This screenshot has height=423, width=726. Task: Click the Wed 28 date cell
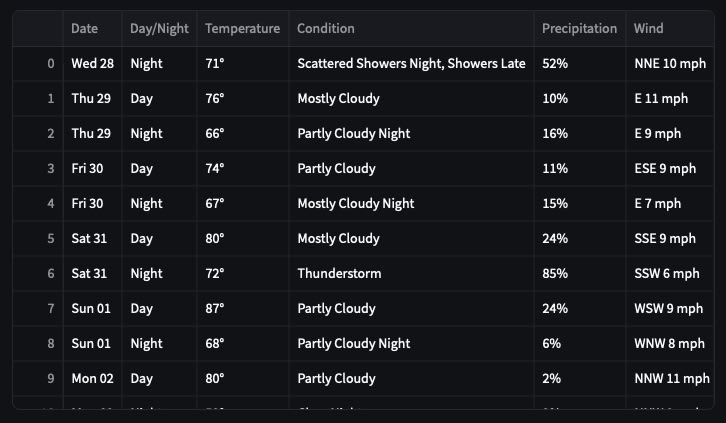(92, 64)
